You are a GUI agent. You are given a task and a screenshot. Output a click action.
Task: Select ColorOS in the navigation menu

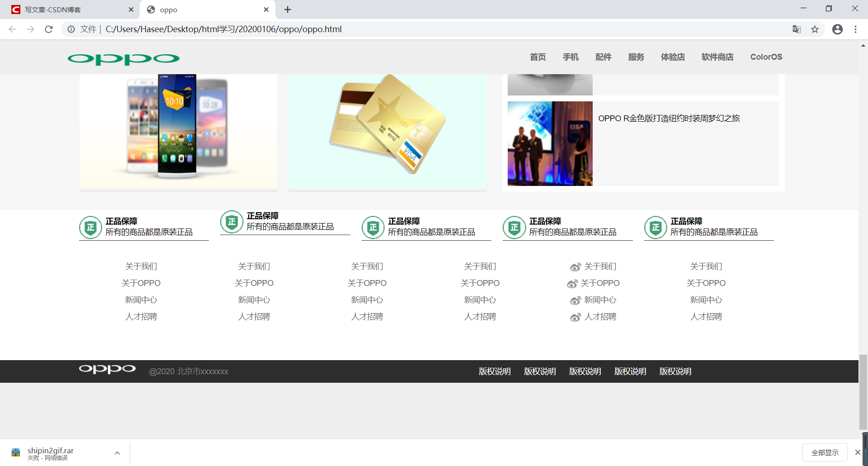[x=766, y=57]
